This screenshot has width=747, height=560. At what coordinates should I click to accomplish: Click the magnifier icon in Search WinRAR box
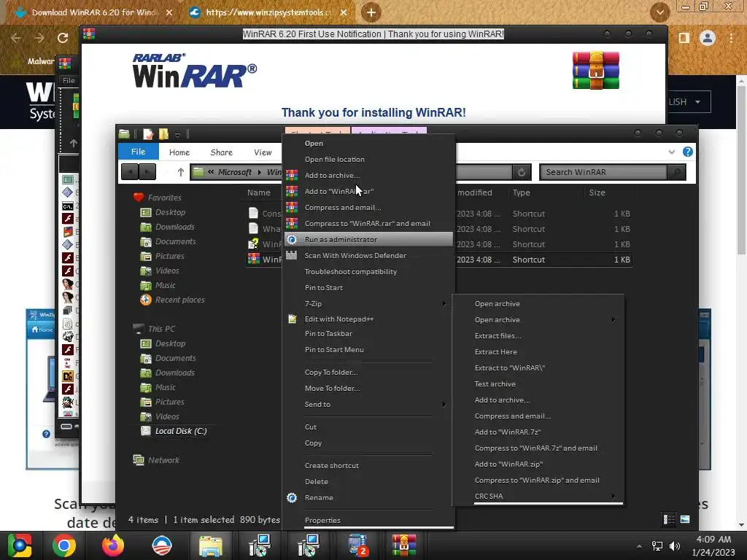676,172
